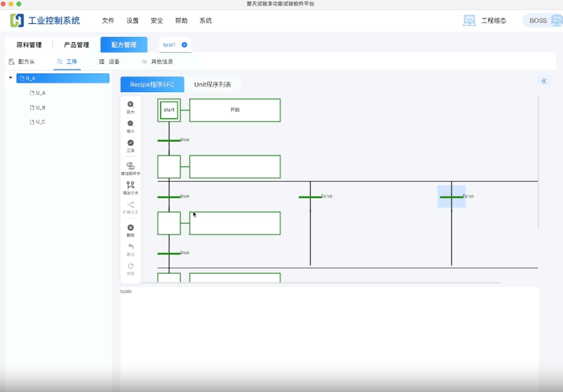
Task: Click the table text label
Action: pyautogui.click(x=126, y=291)
